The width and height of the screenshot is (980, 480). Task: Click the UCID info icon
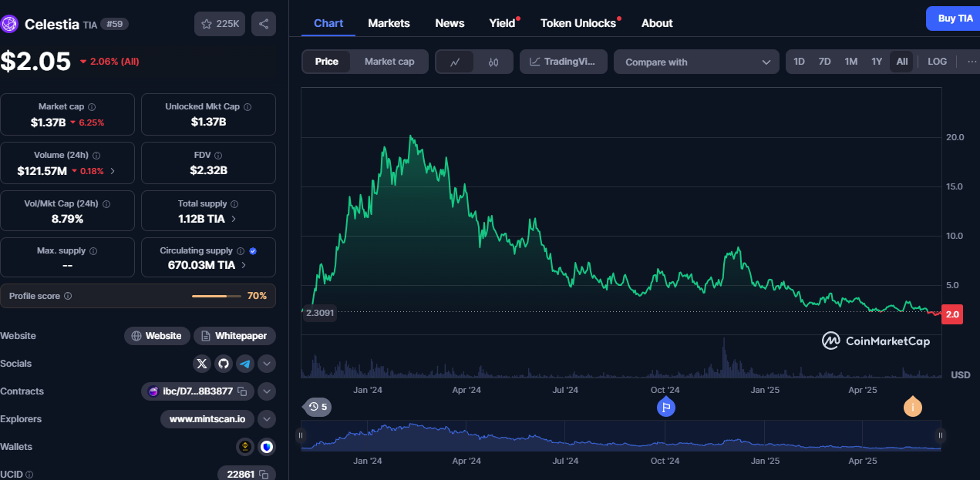(x=29, y=475)
